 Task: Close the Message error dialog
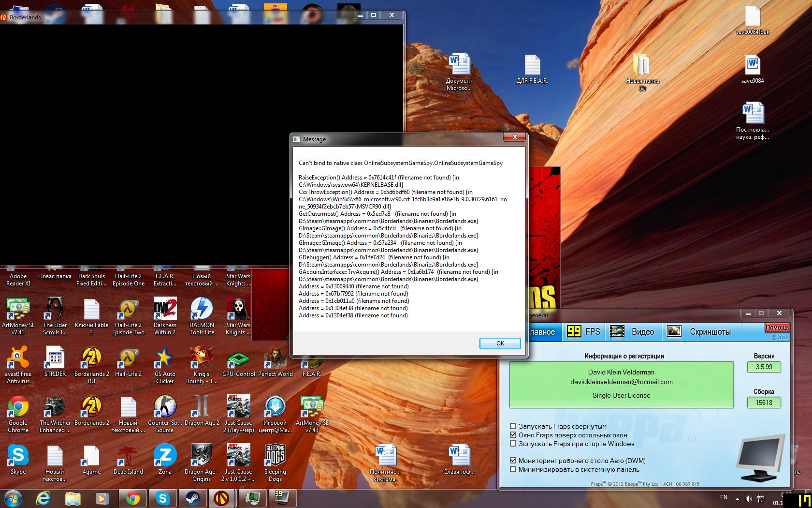tap(515, 137)
